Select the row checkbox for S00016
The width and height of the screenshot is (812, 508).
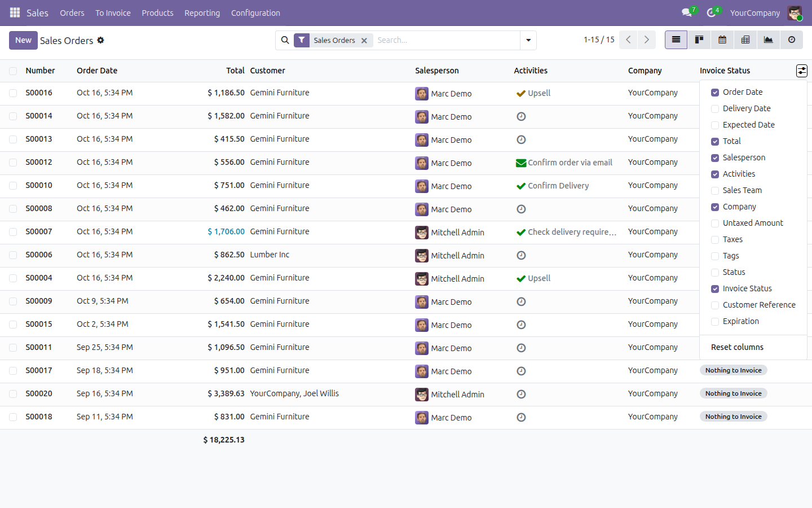tap(13, 93)
